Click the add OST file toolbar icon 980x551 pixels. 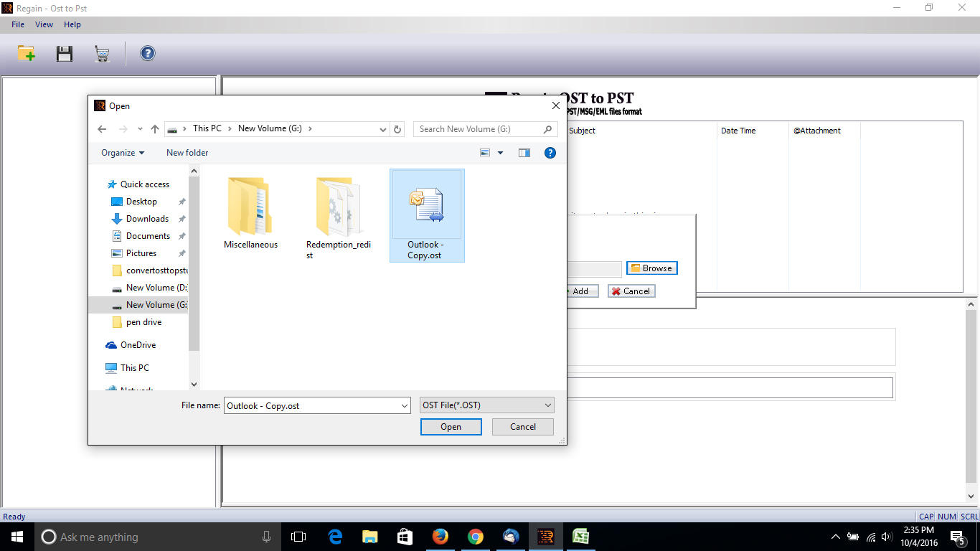click(x=27, y=53)
